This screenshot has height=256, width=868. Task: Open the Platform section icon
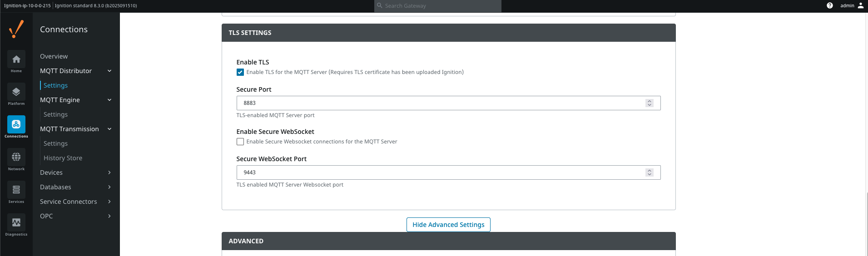point(16,92)
